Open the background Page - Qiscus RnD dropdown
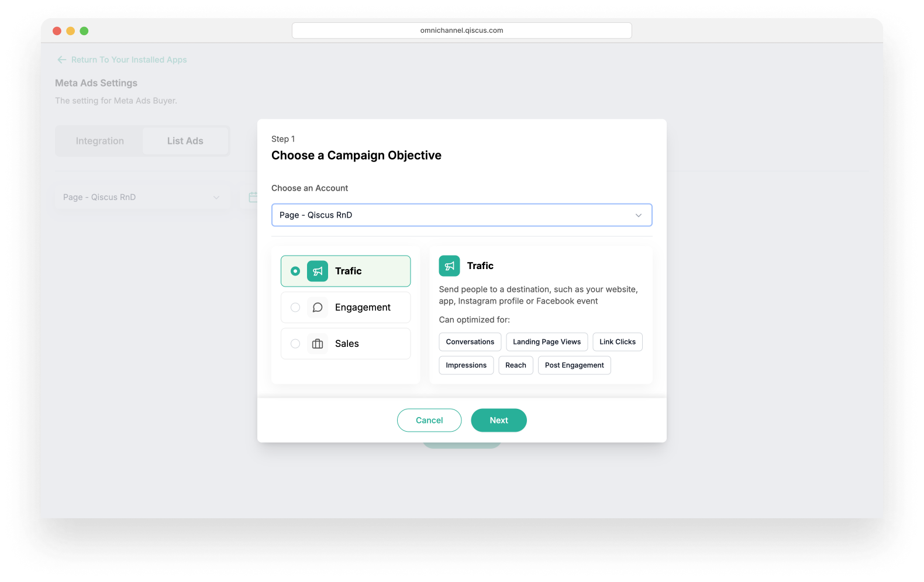 click(x=142, y=197)
